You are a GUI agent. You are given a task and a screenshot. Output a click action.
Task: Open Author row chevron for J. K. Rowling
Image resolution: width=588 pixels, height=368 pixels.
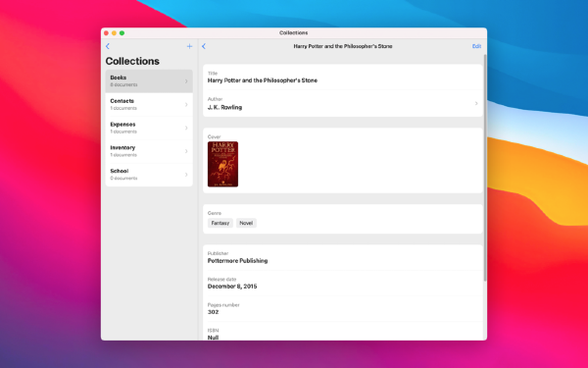pos(476,103)
